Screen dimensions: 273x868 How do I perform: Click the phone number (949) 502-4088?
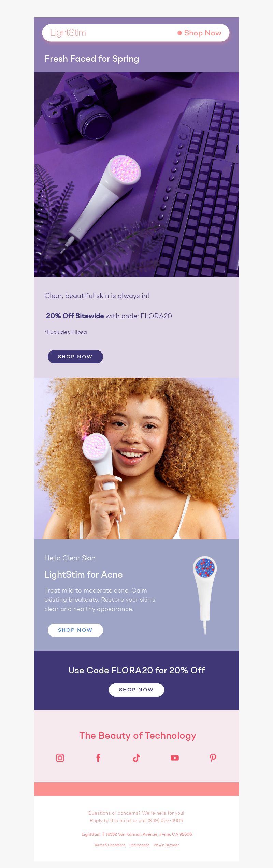[165, 820]
